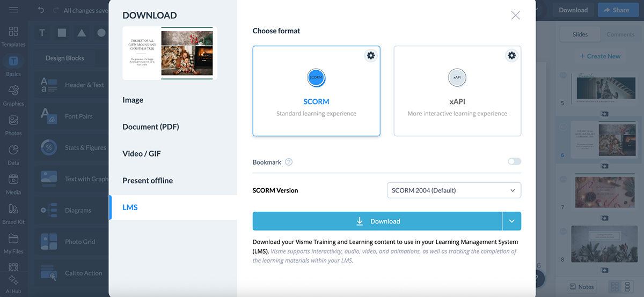Choose the xAPI format card

[x=457, y=91]
